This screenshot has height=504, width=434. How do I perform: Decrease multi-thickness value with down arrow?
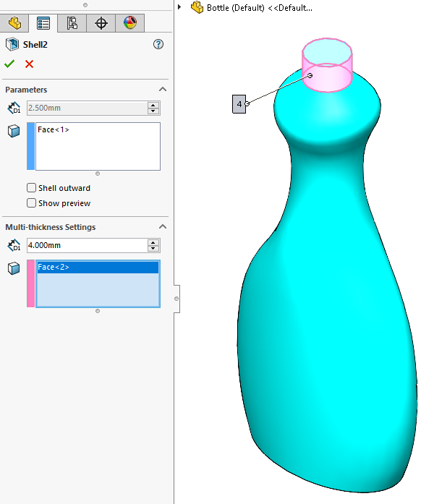(153, 249)
